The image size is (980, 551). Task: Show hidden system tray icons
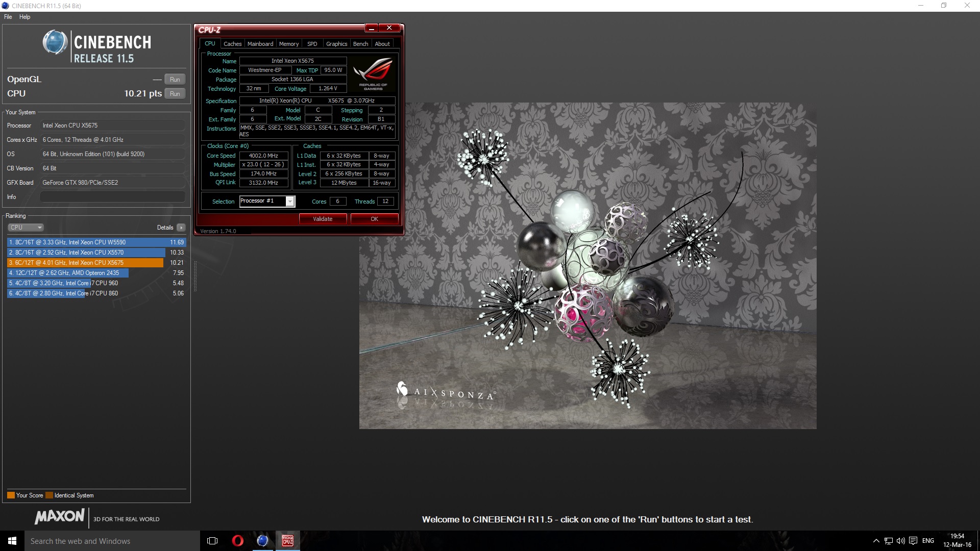pos(876,541)
